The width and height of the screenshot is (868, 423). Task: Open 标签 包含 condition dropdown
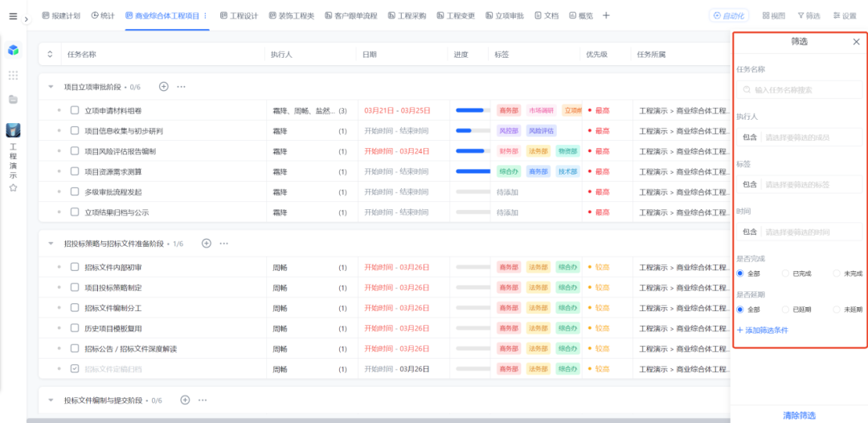click(750, 184)
